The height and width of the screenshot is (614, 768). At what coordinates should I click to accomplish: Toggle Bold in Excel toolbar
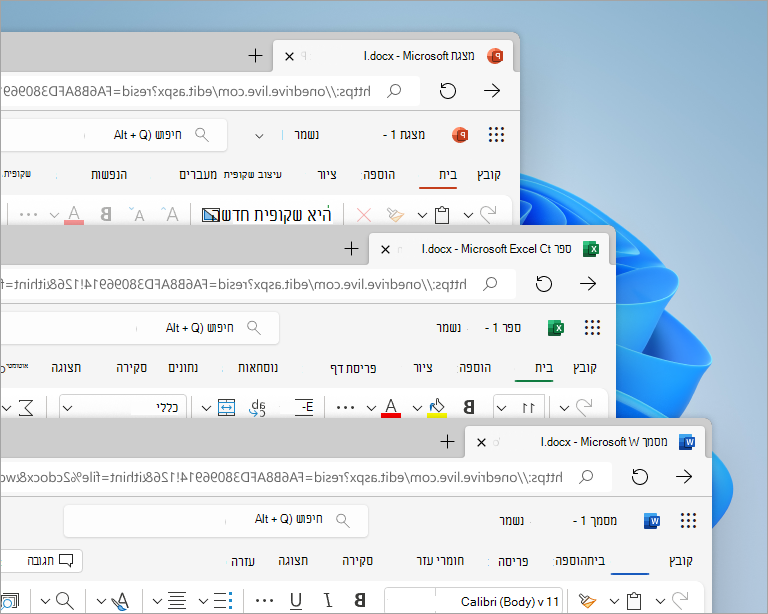[468, 407]
